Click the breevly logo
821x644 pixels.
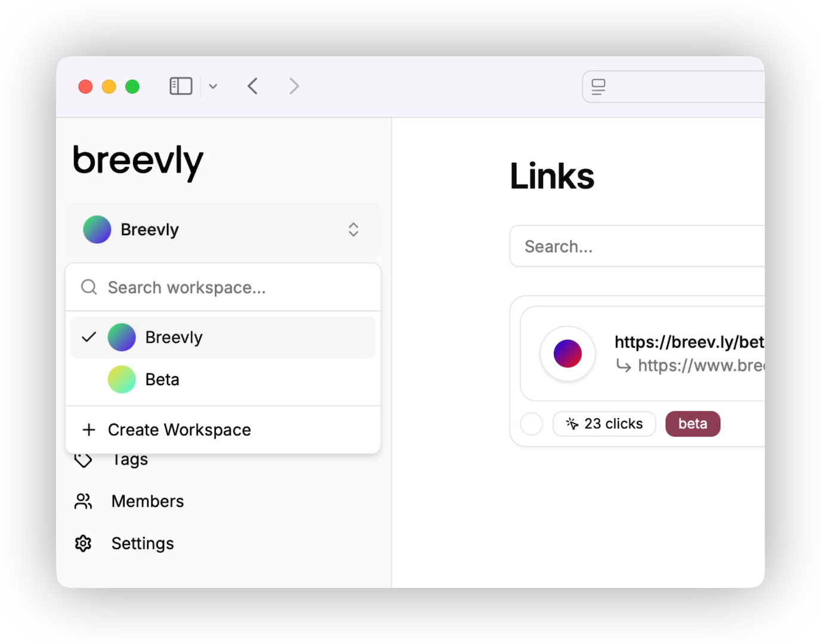click(138, 161)
